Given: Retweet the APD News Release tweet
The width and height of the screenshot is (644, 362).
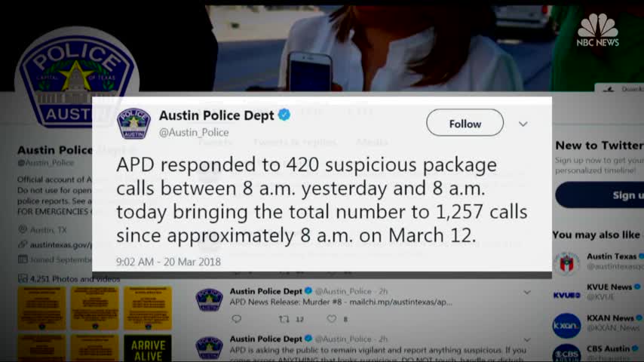Looking at the screenshot, I should coord(284,319).
